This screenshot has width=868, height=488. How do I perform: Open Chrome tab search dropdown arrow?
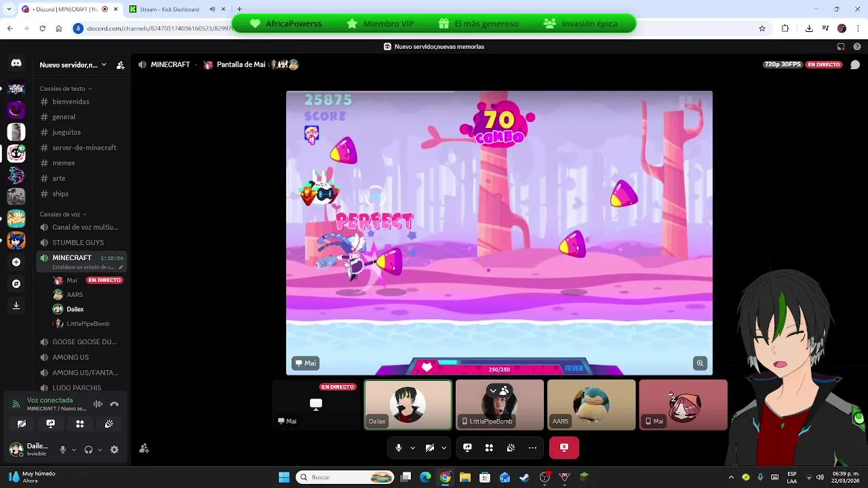(9, 9)
